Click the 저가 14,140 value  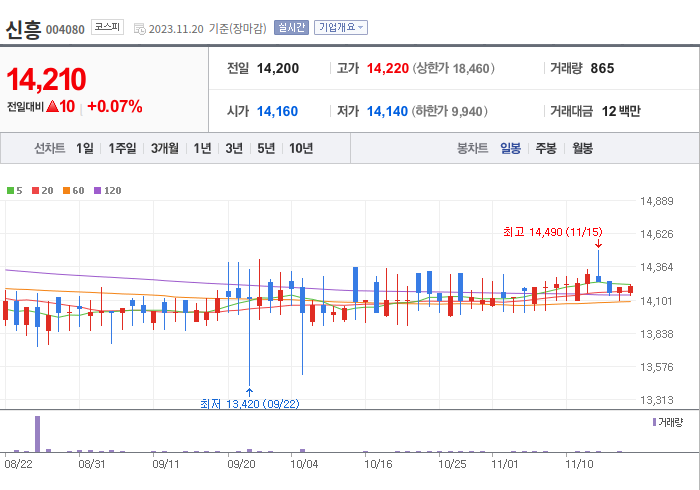(387, 111)
